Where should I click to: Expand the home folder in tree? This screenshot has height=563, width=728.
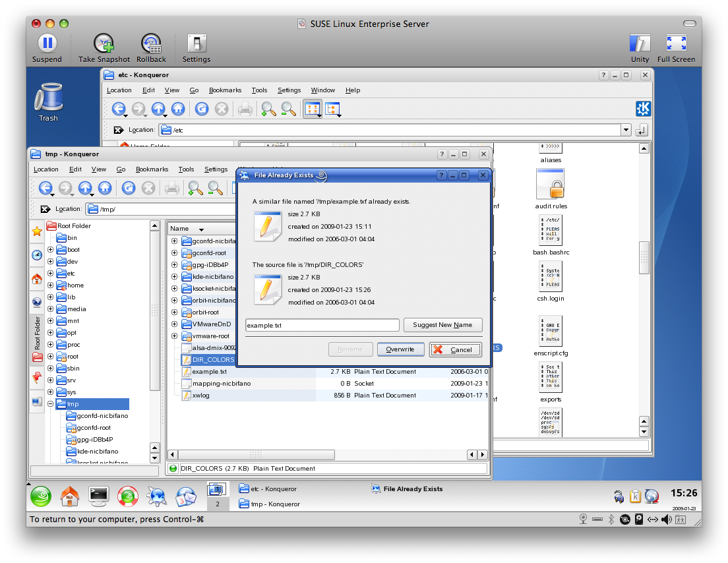coord(51,285)
